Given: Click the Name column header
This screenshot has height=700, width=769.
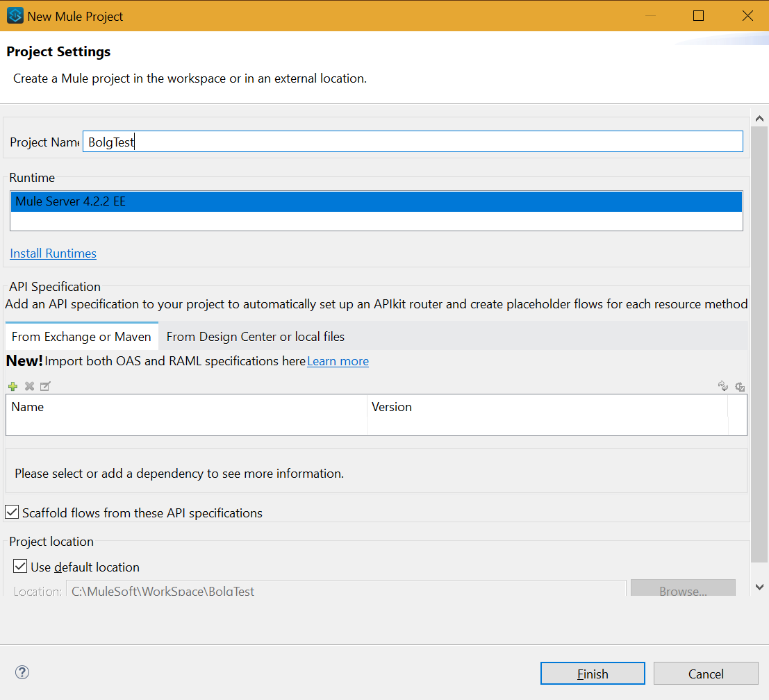Looking at the screenshot, I should (186, 407).
